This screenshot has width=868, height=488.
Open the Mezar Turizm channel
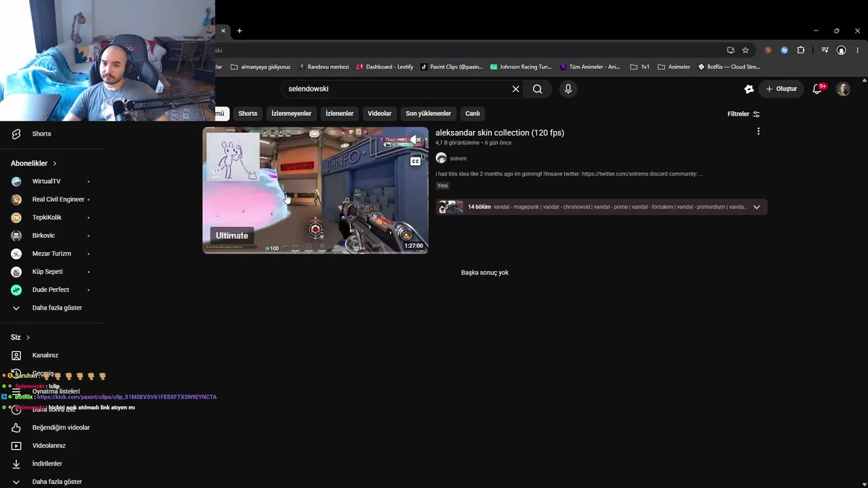click(52, 253)
